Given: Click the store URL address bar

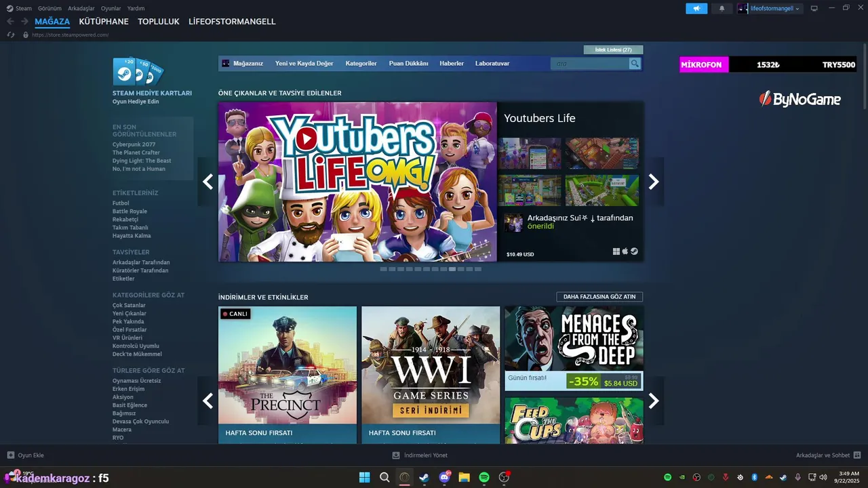Looking at the screenshot, I should pos(71,35).
